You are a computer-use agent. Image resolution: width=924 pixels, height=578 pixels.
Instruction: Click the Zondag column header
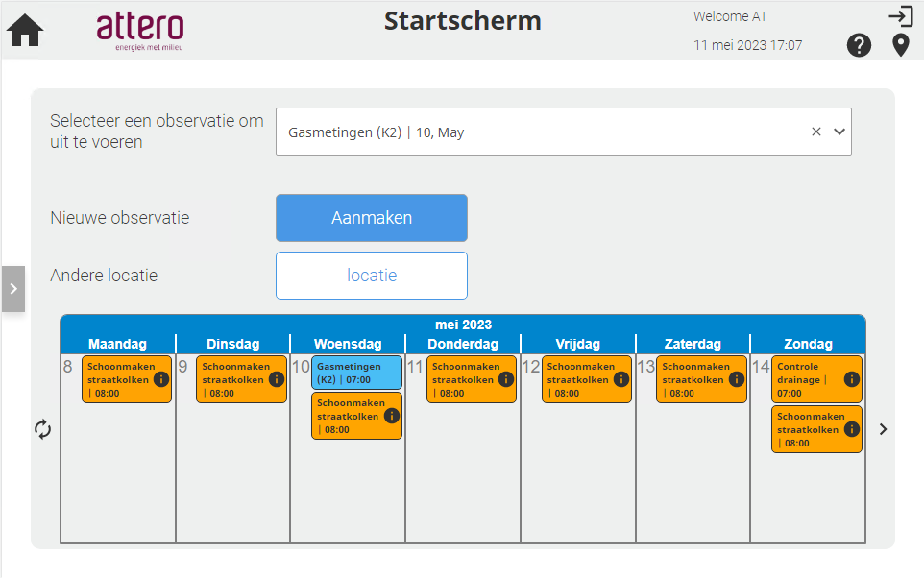click(808, 344)
